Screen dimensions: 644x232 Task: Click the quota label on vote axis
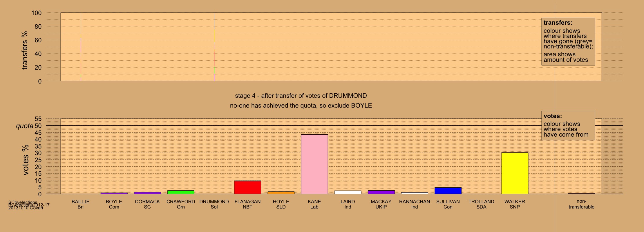[x=24, y=126]
